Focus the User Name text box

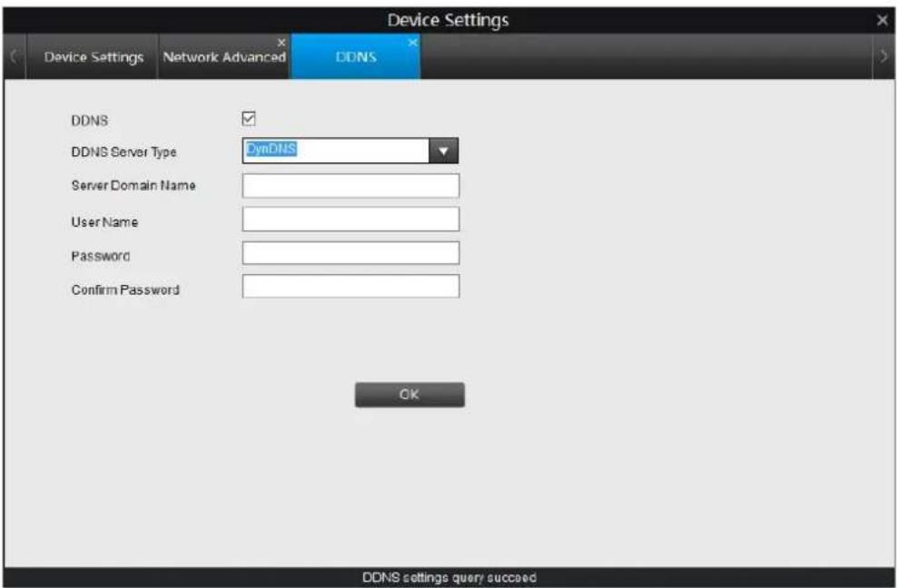pyautogui.click(x=351, y=220)
